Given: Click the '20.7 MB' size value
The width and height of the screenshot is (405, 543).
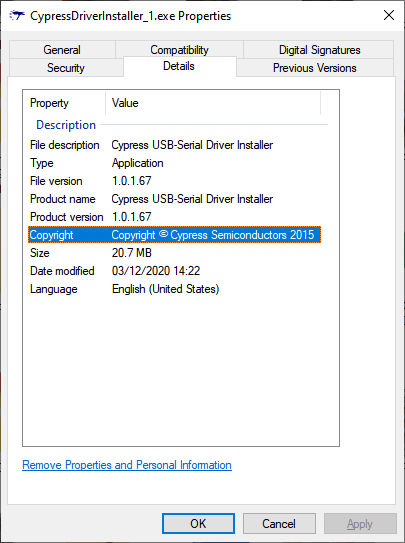Looking at the screenshot, I should click(x=132, y=253).
